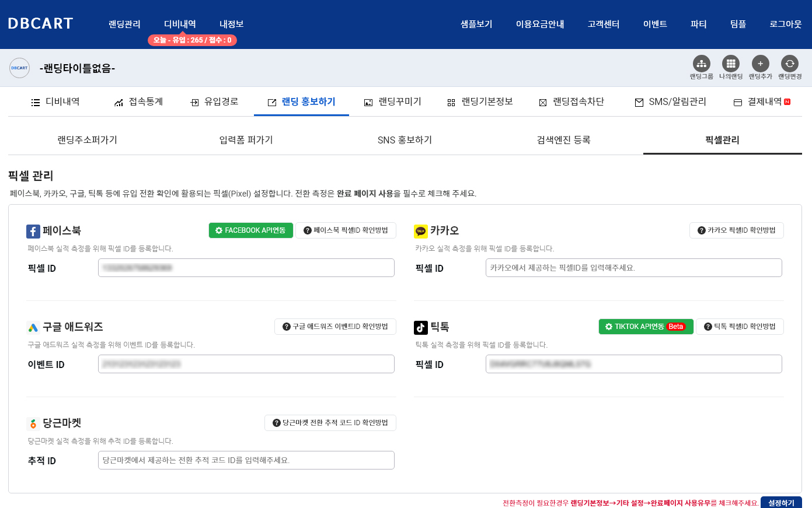
Task: Select the 랜딩꾸미기 tab
Action: point(393,102)
